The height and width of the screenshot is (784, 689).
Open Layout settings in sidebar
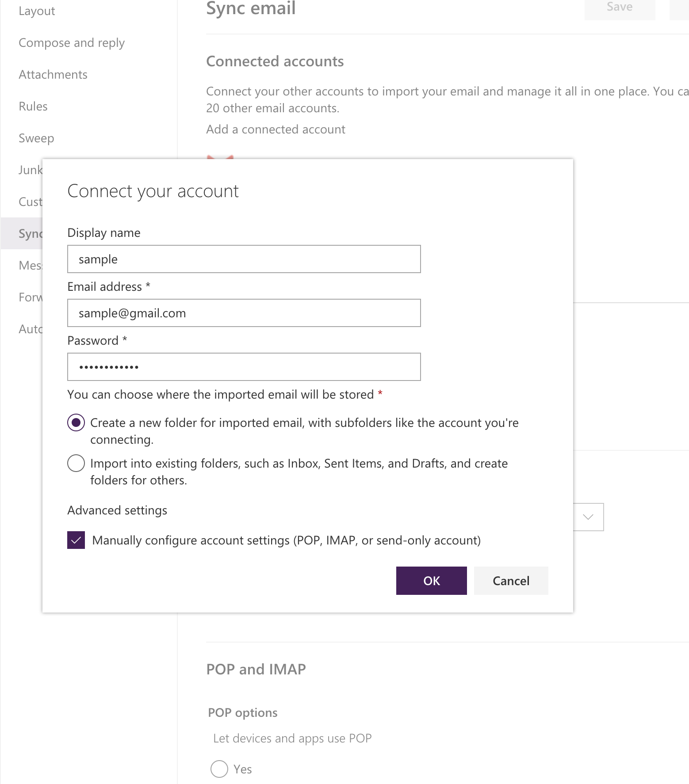pos(37,11)
